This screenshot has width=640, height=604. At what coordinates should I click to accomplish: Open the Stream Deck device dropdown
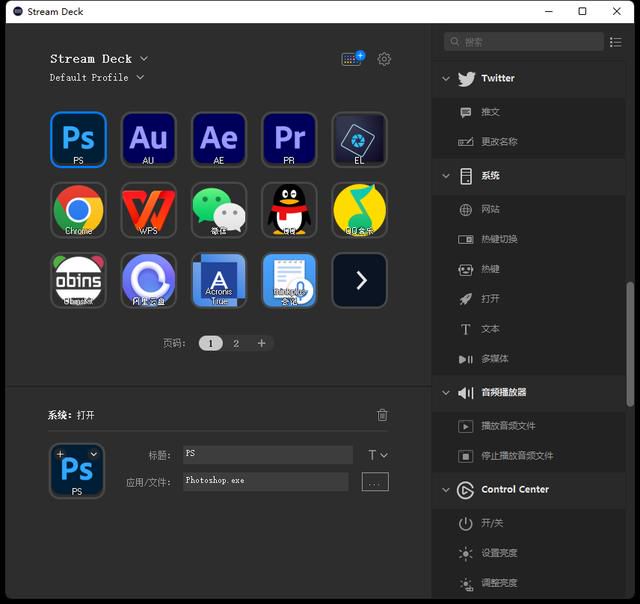coord(99,59)
